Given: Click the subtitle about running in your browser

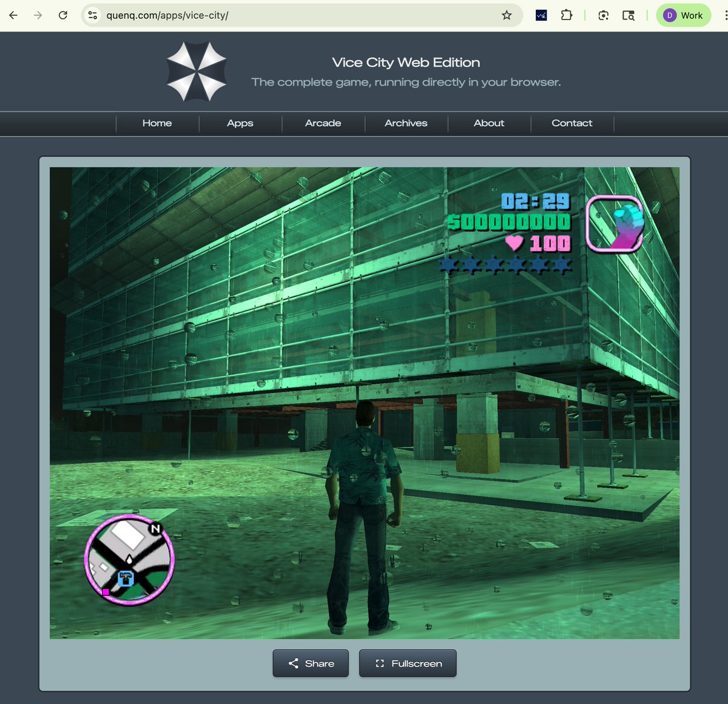Looking at the screenshot, I should (406, 82).
